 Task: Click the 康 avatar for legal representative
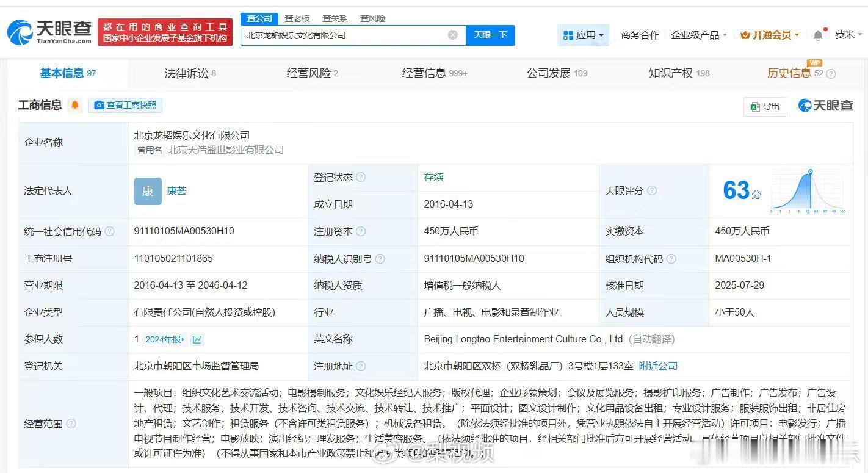pos(148,191)
